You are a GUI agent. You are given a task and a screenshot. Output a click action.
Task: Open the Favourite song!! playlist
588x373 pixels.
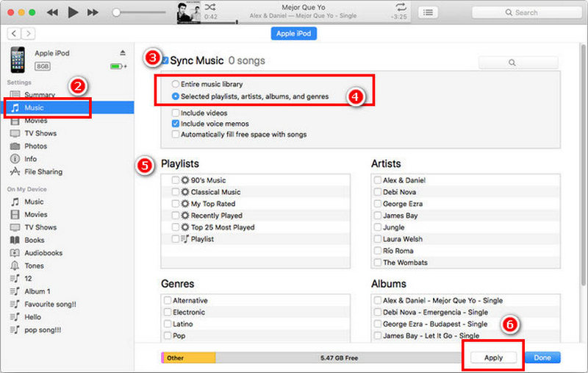pos(50,304)
